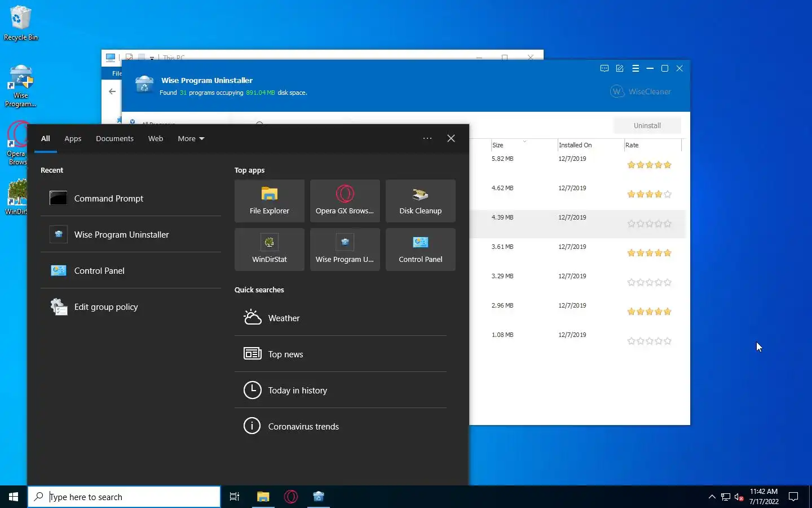Sort by the Rate column header

652,145
